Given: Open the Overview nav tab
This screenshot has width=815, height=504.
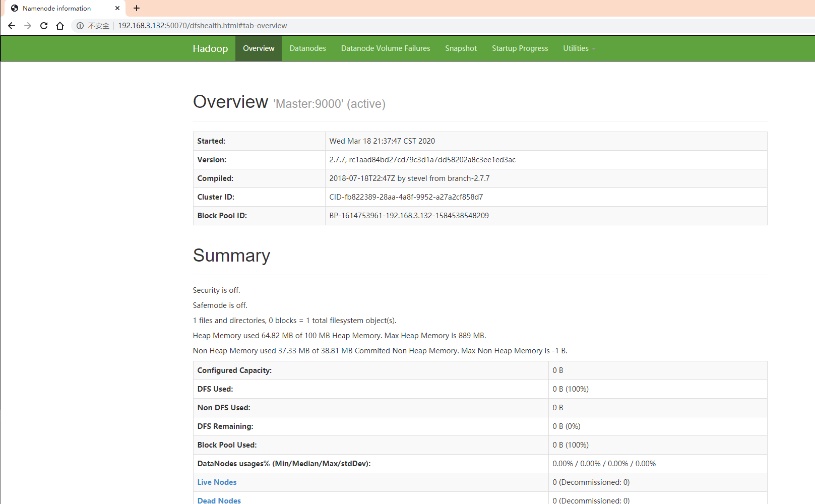Looking at the screenshot, I should (259, 48).
